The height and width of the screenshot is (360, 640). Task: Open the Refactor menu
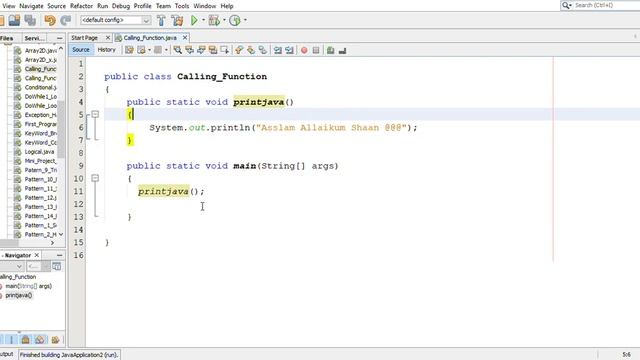tap(81, 6)
